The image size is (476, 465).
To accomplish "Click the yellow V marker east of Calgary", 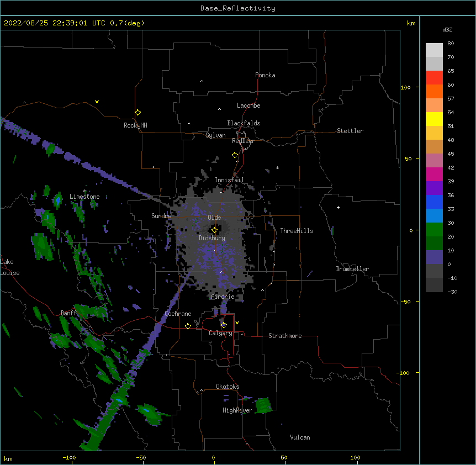I will click(x=237, y=323).
